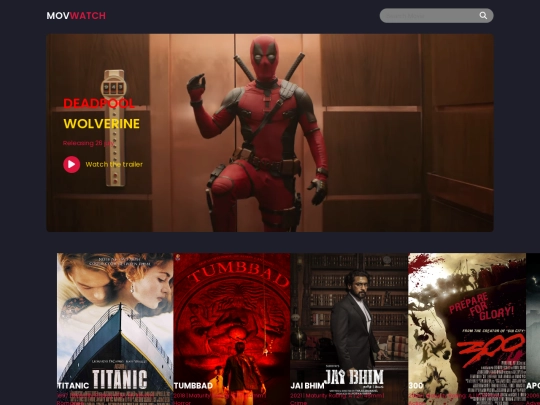Click the 'Releasing 26 july' text
The width and height of the screenshot is (540, 405).
(x=88, y=143)
